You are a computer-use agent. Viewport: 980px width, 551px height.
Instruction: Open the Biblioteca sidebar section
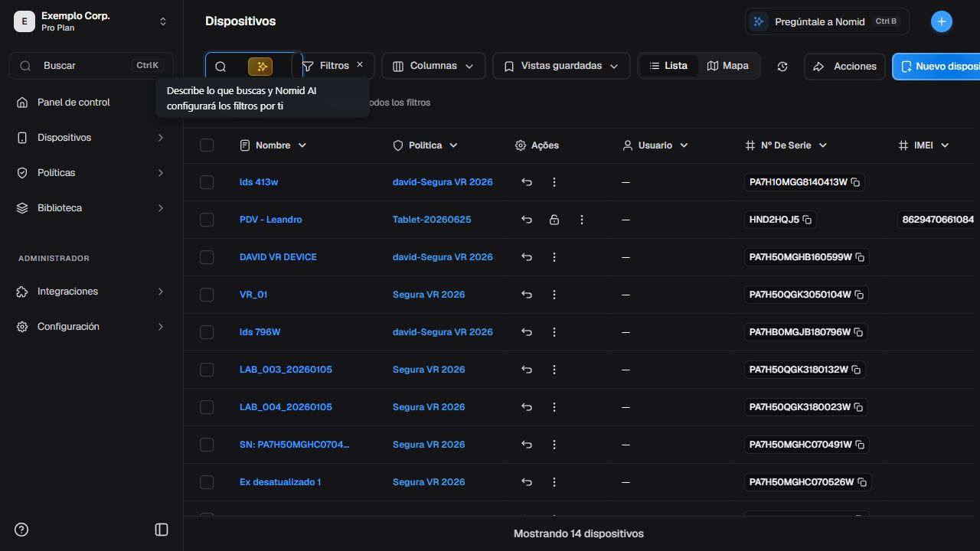(x=91, y=208)
